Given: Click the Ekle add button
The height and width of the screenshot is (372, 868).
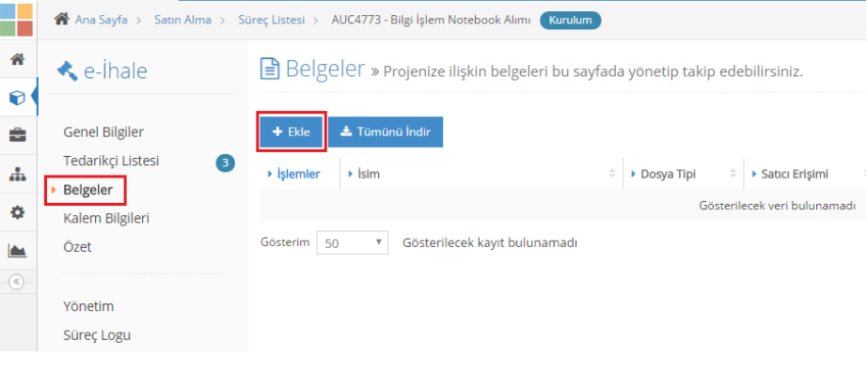Looking at the screenshot, I should [x=292, y=132].
